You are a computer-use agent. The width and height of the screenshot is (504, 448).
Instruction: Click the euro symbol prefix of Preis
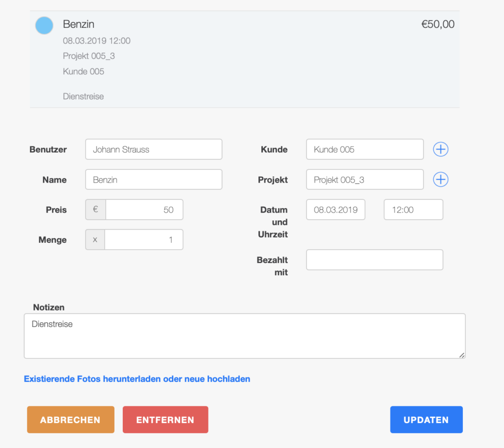tap(95, 210)
